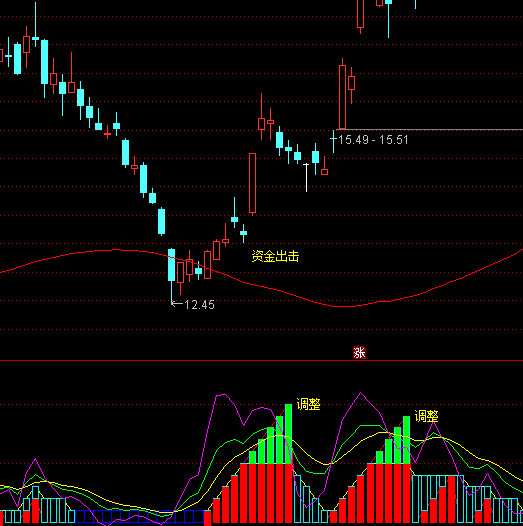The height and width of the screenshot is (526, 523).
Task: Click the horizontal gray gap line
Action: coord(429,129)
